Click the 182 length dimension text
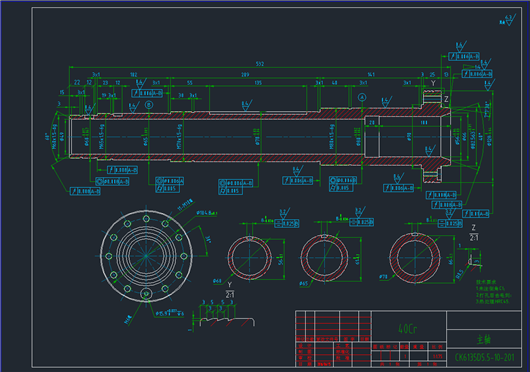 coord(134,75)
